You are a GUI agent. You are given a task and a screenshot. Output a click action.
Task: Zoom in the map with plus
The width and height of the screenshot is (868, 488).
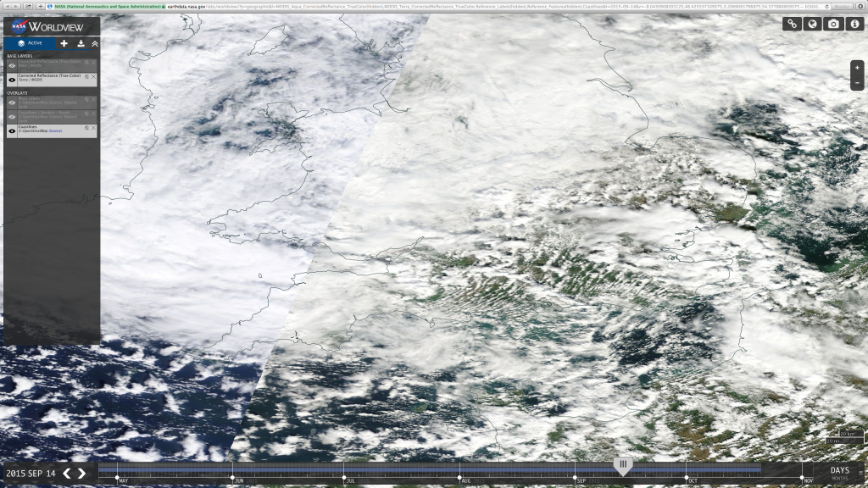[x=857, y=68]
